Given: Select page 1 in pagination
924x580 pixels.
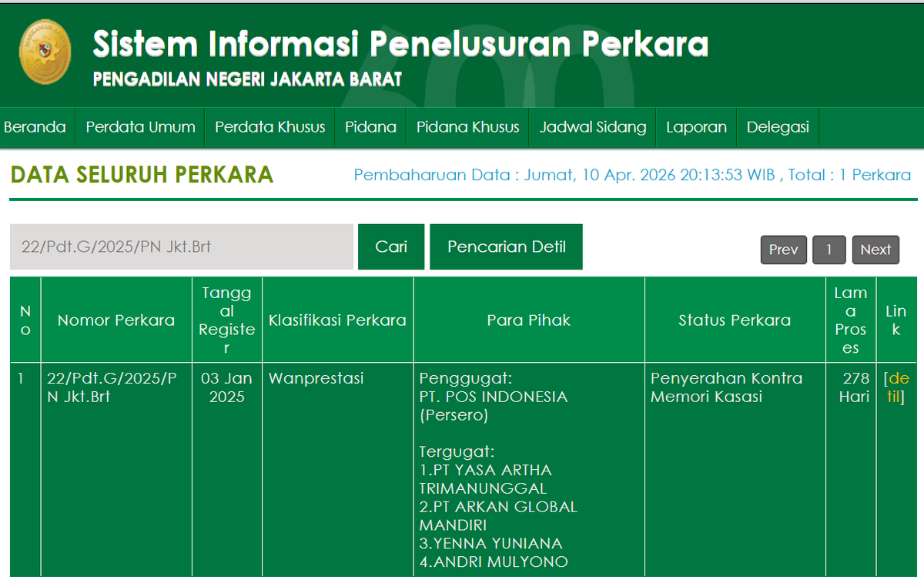Looking at the screenshot, I should (829, 250).
